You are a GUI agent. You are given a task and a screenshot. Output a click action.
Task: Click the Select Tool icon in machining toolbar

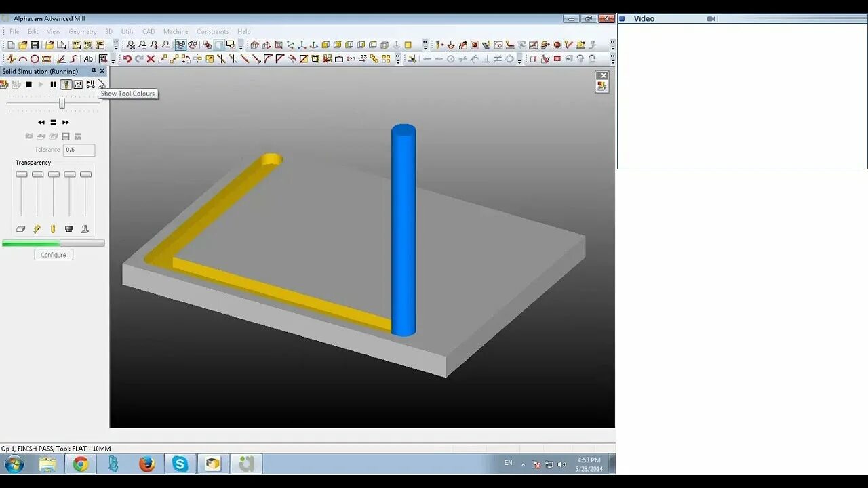[x=438, y=45]
